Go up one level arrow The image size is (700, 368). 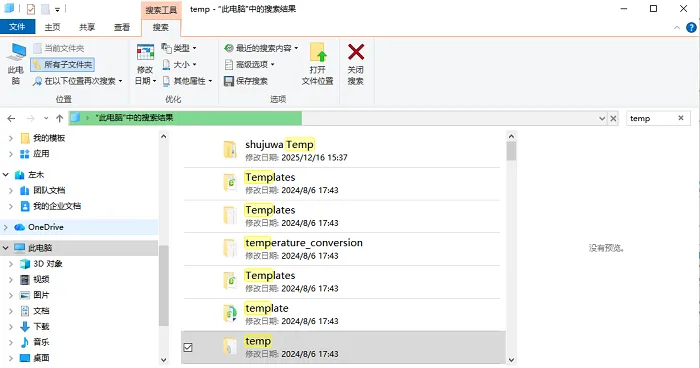59,118
